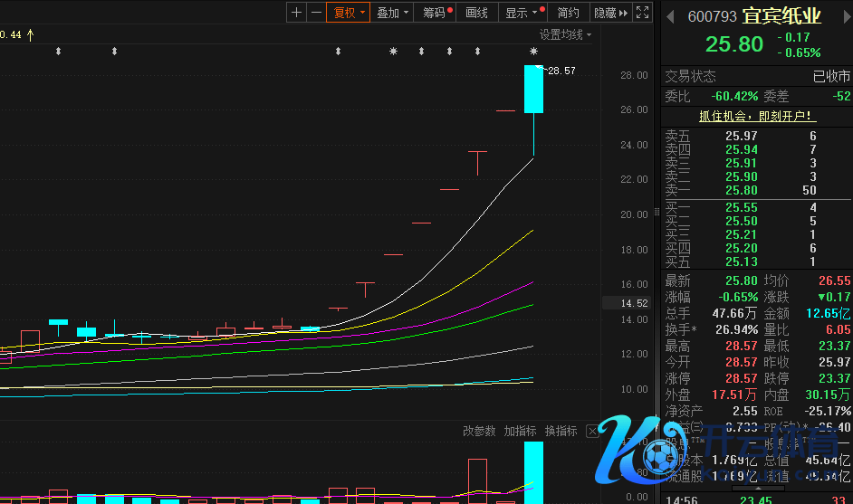Click the minus zoom-out chart icon
Screen dimensions: 853x504
point(315,13)
